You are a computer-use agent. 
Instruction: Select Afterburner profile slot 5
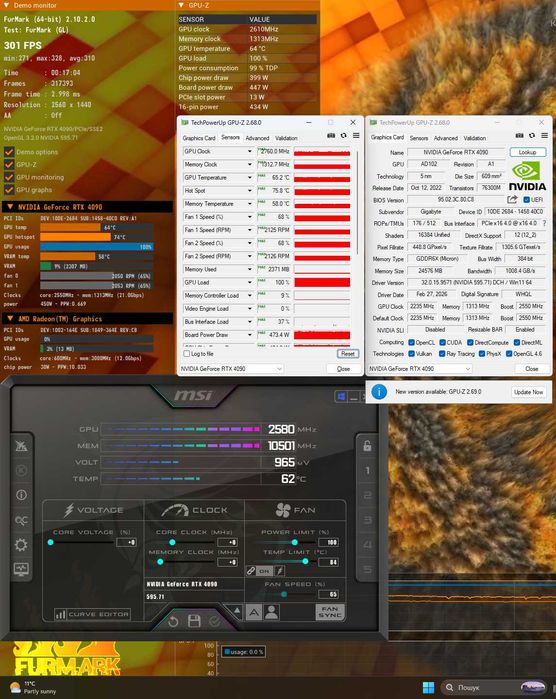(367, 570)
